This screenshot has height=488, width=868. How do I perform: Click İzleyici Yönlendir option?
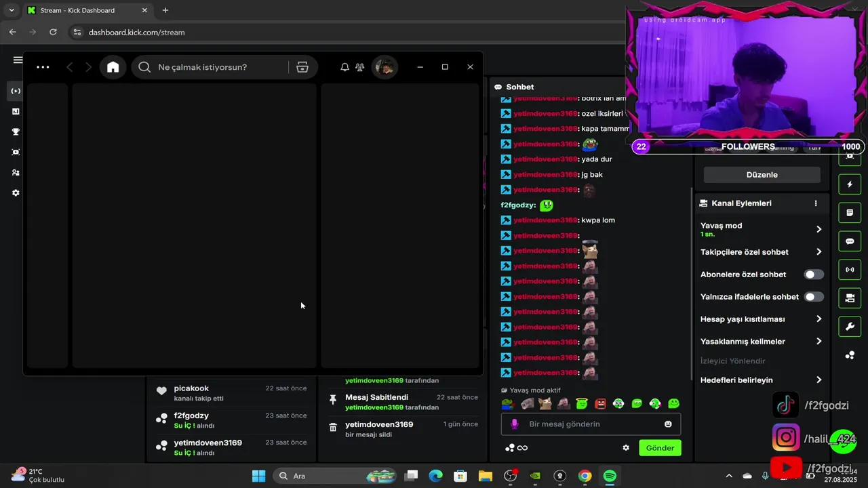coord(732,361)
